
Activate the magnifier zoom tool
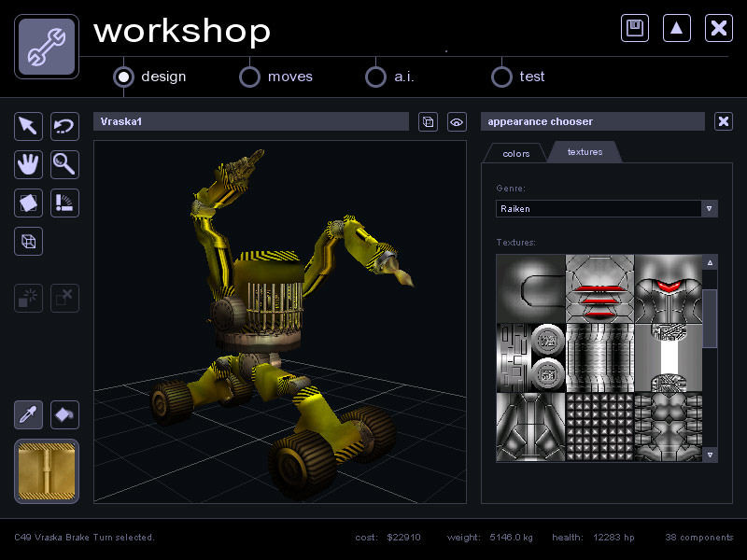pyautogui.click(x=64, y=164)
